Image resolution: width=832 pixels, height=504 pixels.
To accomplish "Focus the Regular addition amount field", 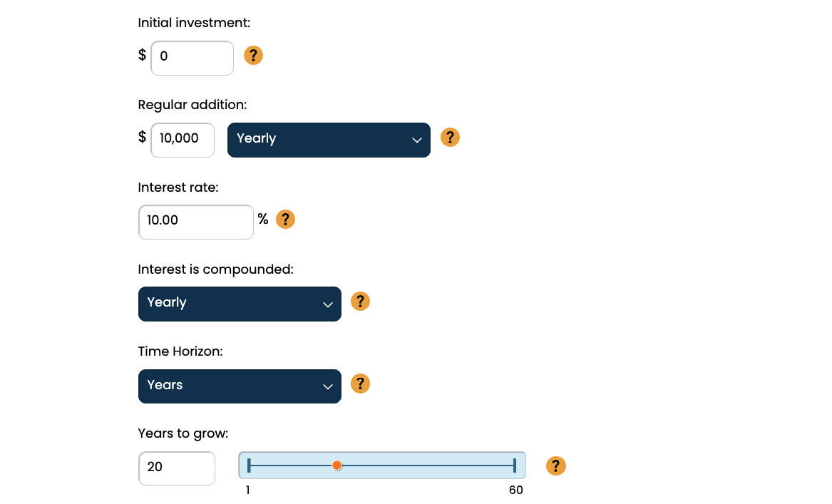I will 183,140.
